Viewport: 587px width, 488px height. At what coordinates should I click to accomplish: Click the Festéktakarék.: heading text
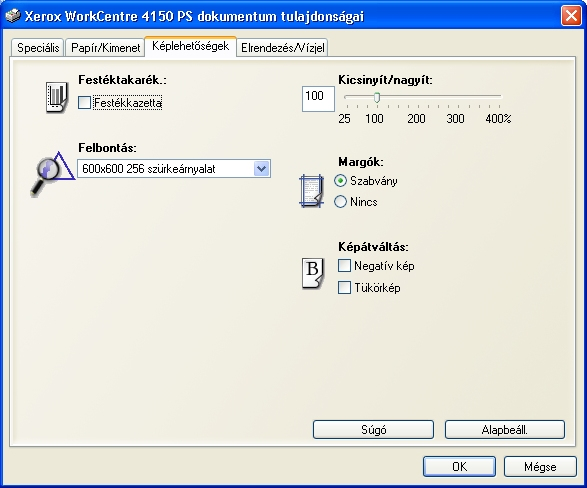[x=122, y=80]
